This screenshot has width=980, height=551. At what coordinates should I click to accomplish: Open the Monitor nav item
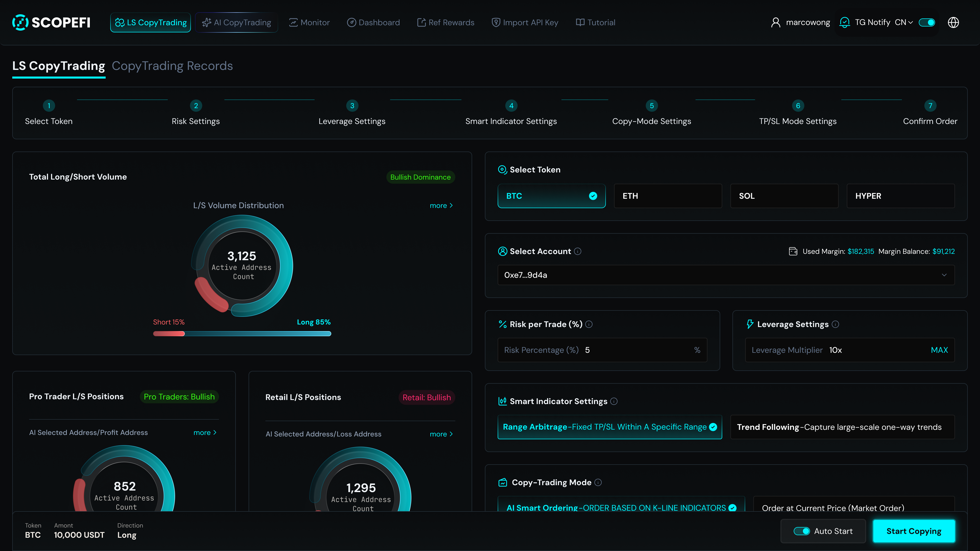[x=309, y=22]
